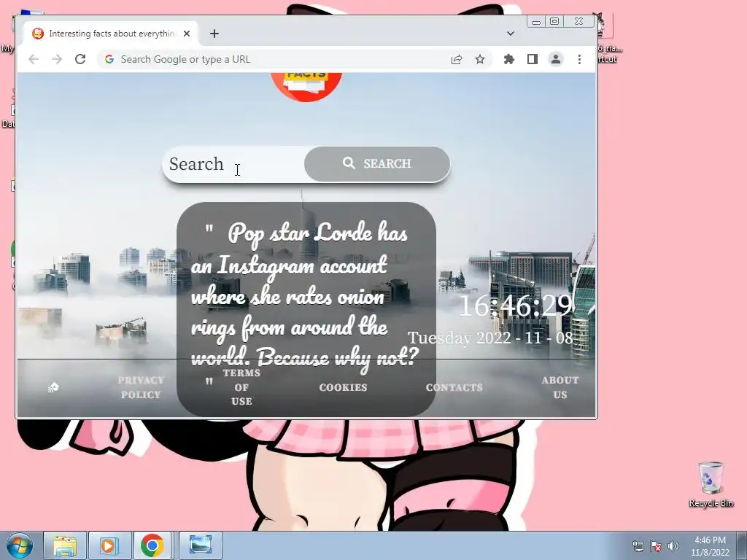747x560 pixels.
Task: Click the gray SEARCH button
Action: 377,164
